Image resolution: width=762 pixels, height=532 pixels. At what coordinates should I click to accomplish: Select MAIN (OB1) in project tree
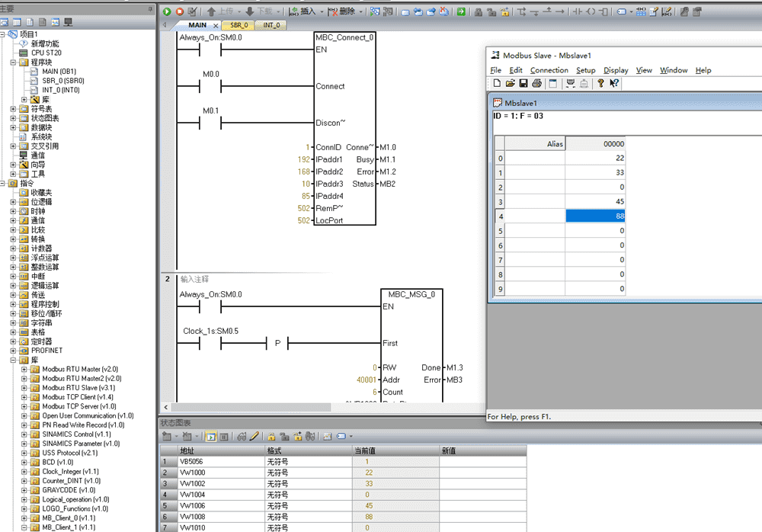(x=59, y=72)
